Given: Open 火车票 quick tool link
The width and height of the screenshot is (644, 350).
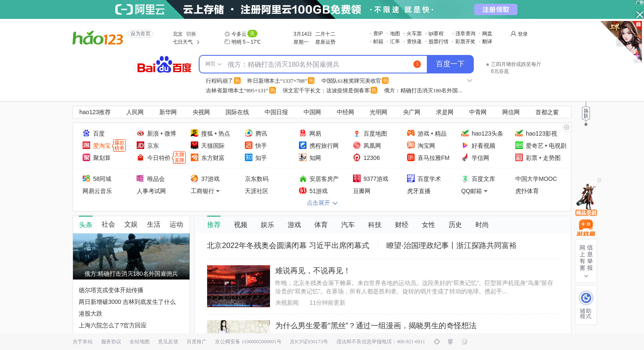Looking at the screenshot, I should pyautogui.click(x=414, y=34).
